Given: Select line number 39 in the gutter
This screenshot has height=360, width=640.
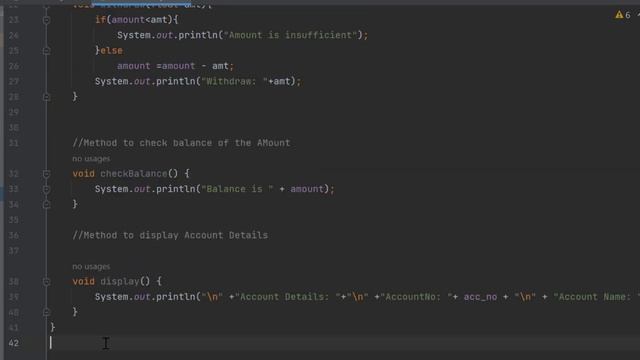Looking at the screenshot, I should pyautogui.click(x=13, y=297).
